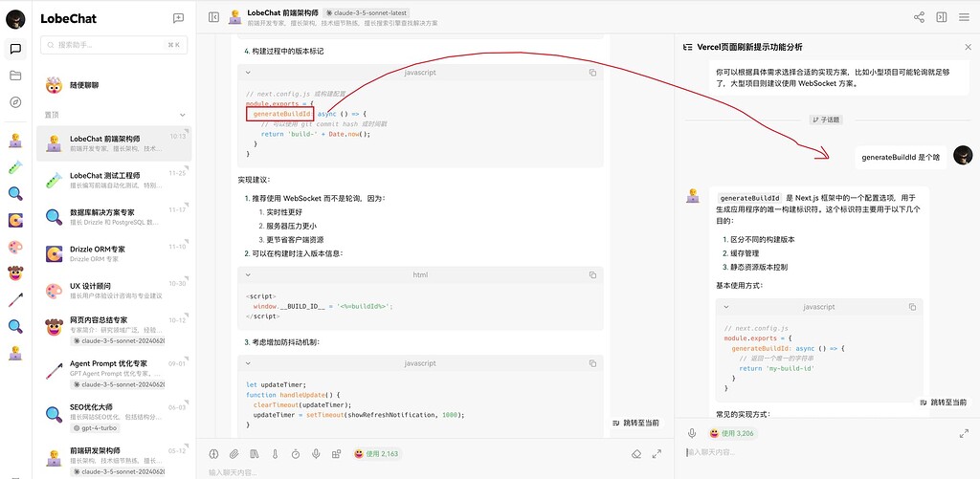Screen dimensions: 980x479
Task: Collapse the session list with the sidebar icon
Action: tap(213, 17)
